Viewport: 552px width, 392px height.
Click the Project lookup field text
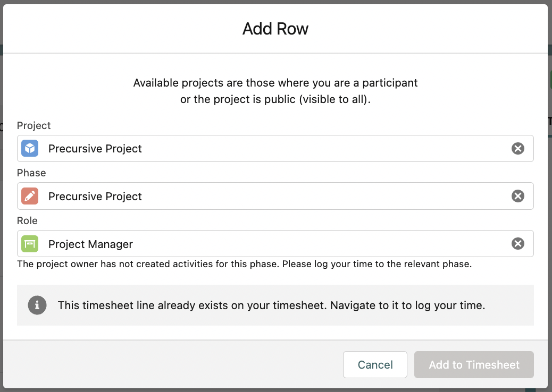pyautogui.click(x=95, y=149)
